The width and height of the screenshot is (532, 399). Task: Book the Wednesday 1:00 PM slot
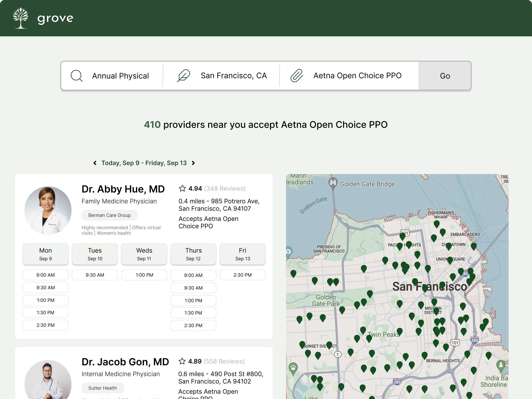click(x=144, y=275)
